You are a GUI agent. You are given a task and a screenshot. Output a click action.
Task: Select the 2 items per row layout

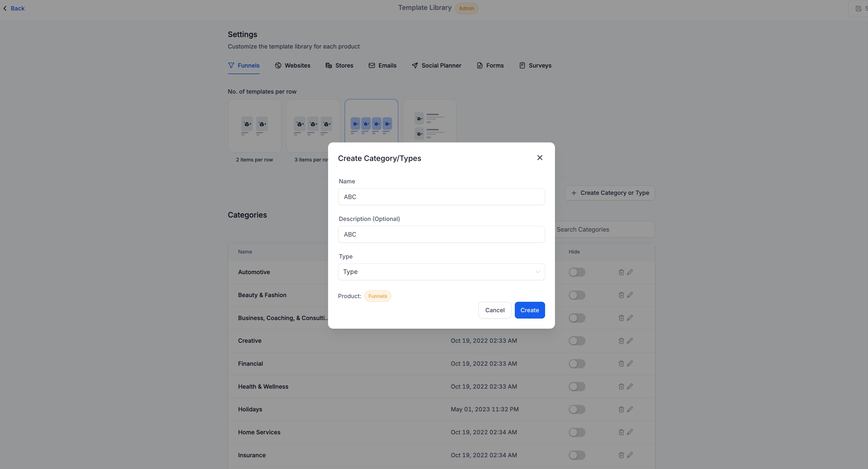tap(254, 126)
